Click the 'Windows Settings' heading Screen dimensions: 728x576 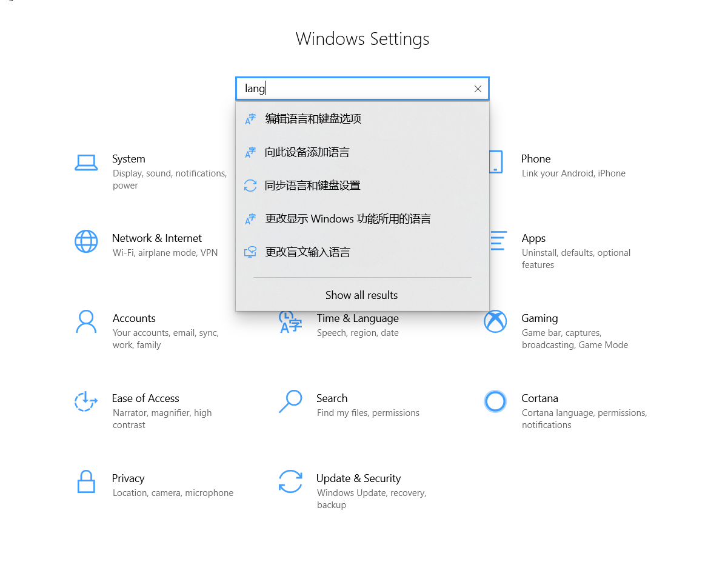[x=362, y=39]
